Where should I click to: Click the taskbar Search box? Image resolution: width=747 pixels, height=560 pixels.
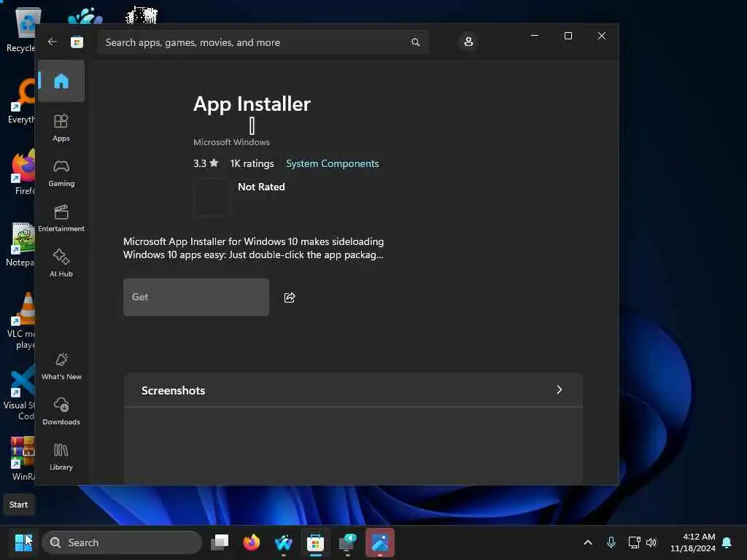coord(122,542)
